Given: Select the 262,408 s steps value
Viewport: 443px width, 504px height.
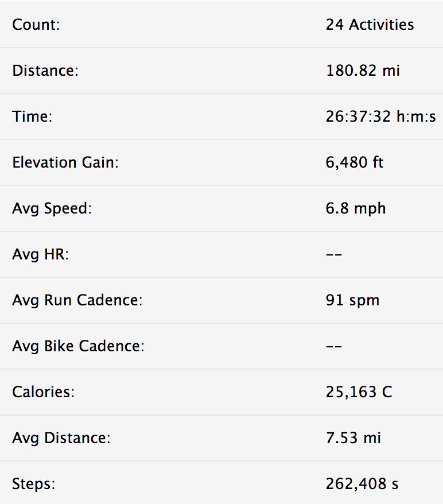Looking at the screenshot, I should pyautogui.click(x=362, y=484).
